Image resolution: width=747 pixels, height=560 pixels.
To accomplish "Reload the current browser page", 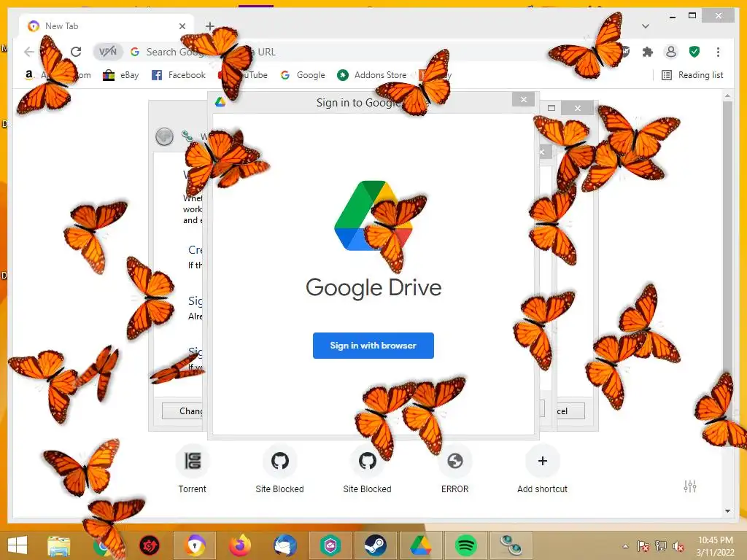I will click(x=76, y=52).
